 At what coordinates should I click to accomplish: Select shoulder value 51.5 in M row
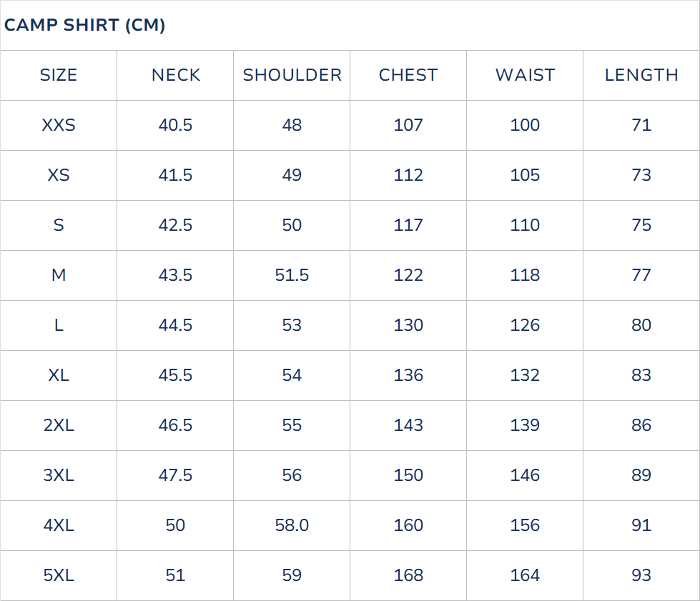292,275
